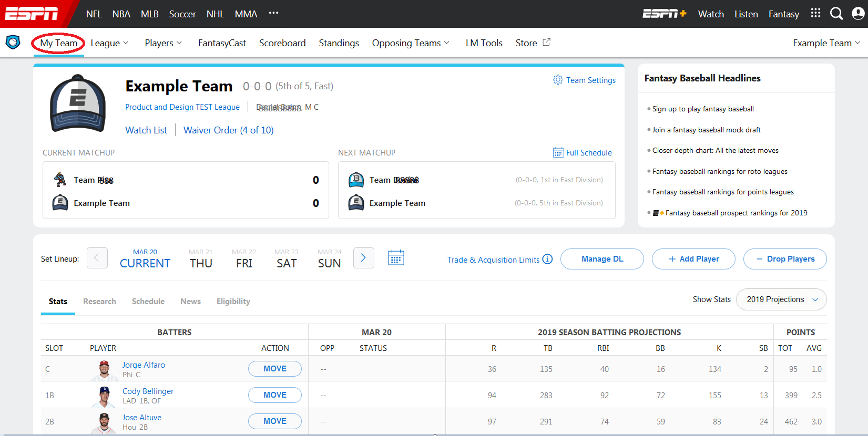Select MAR 24 SUN lineup date
Viewport: 868px width, 436px height.
click(330, 258)
